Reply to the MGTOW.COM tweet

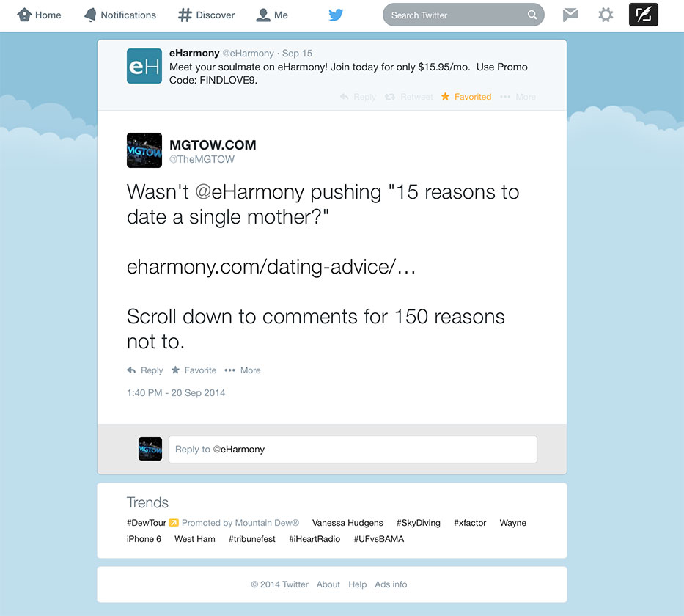[145, 370]
